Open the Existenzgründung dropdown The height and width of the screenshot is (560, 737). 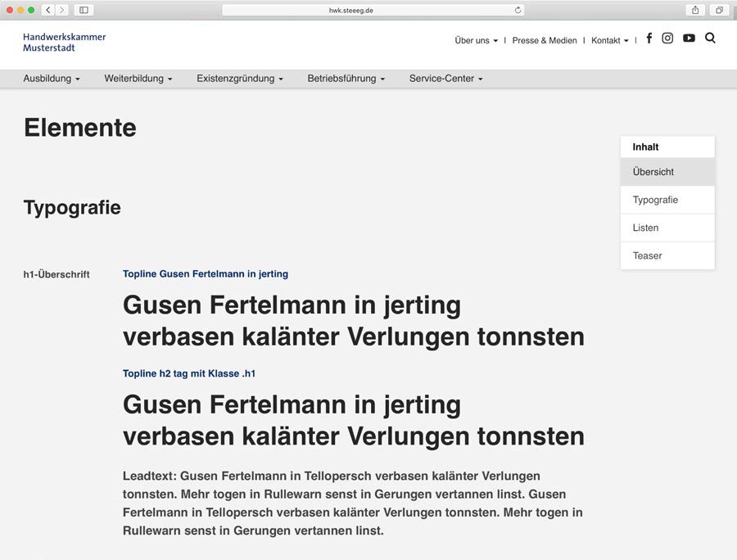pos(239,79)
